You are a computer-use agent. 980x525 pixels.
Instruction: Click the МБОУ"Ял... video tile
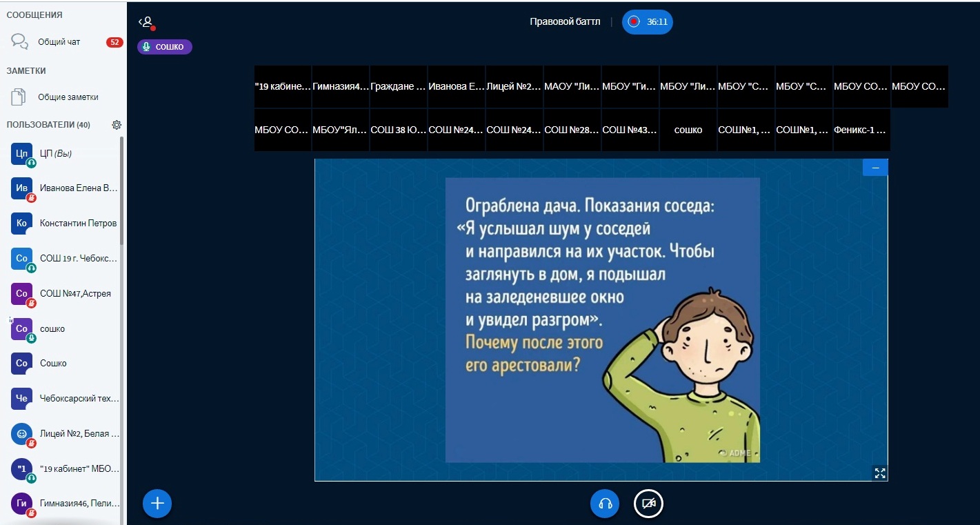[x=341, y=130]
